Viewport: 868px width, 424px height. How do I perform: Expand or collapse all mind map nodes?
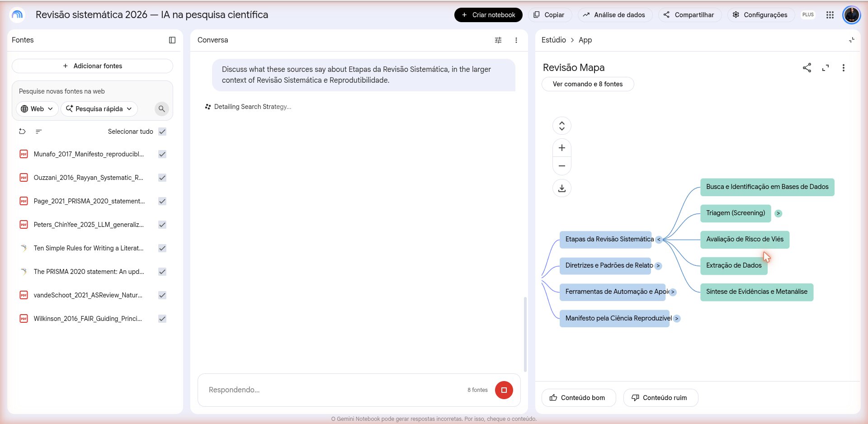(562, 126)
